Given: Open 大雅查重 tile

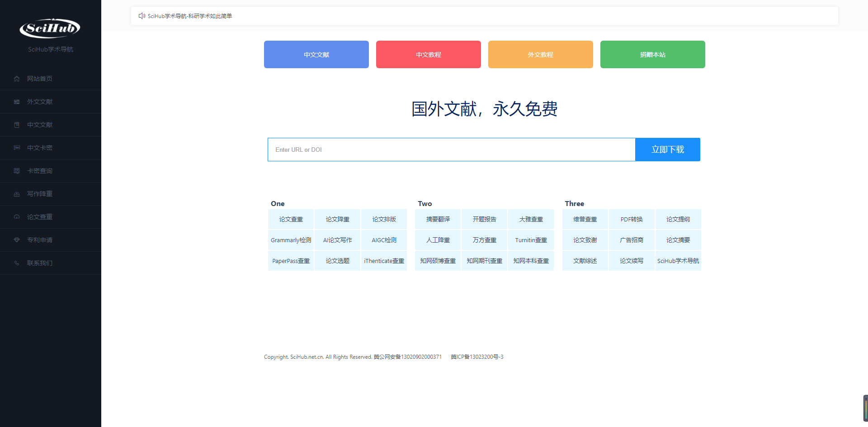Looking at the screenshot, I should coord(531,219).
